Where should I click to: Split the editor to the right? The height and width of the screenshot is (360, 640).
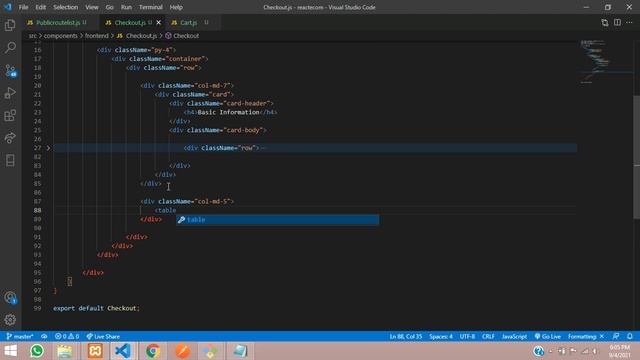coord(617,22)
